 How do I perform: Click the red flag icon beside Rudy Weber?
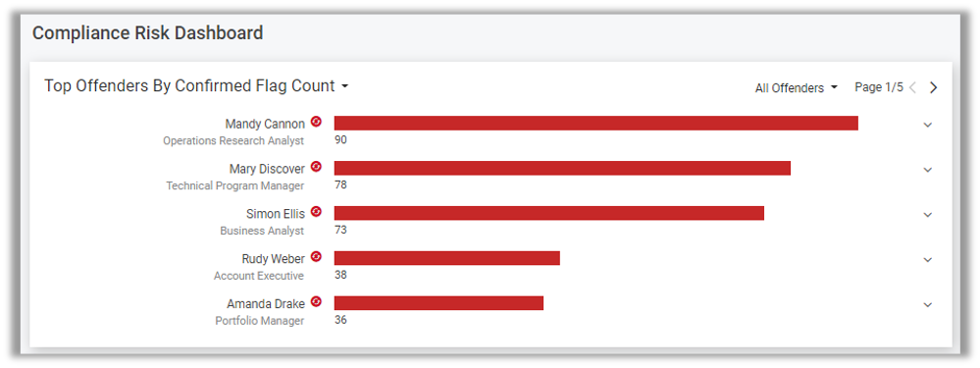tap(316, 257)
